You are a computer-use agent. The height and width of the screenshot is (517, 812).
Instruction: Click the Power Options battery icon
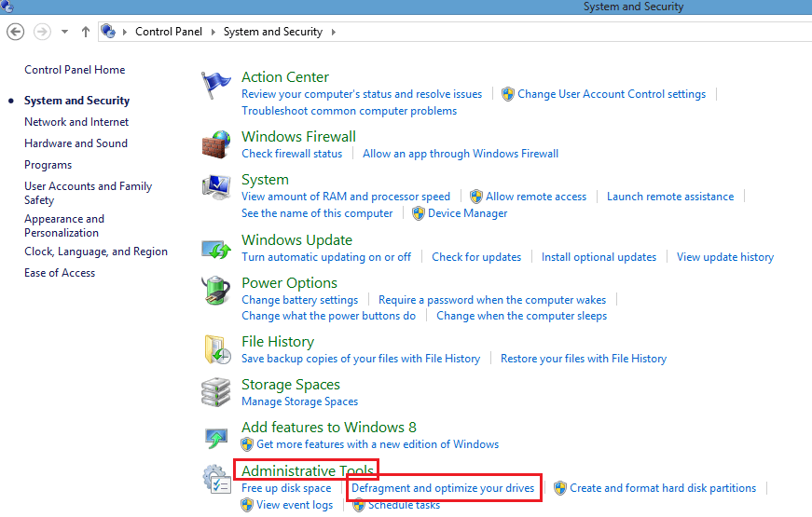coord(216,291)
